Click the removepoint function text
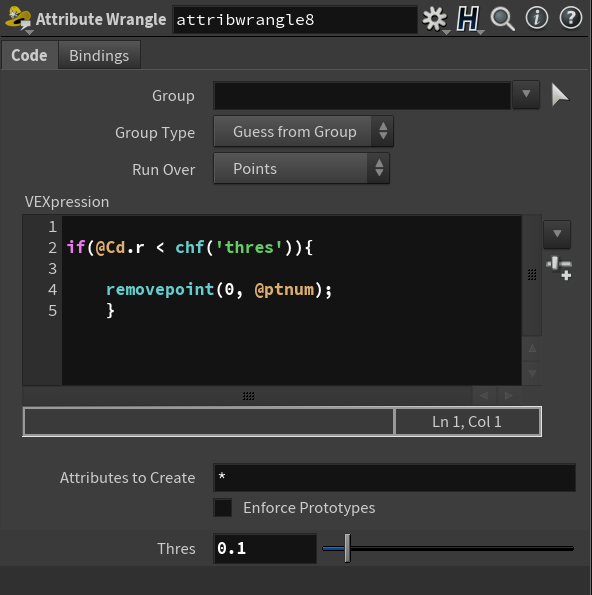592x595 pixels. tap(160, 290)
